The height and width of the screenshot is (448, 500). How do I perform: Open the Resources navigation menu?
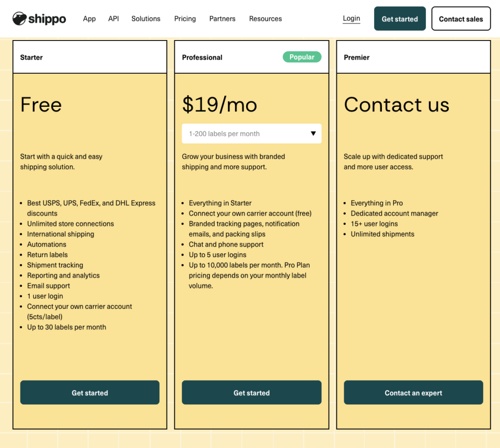coord(265,19)
